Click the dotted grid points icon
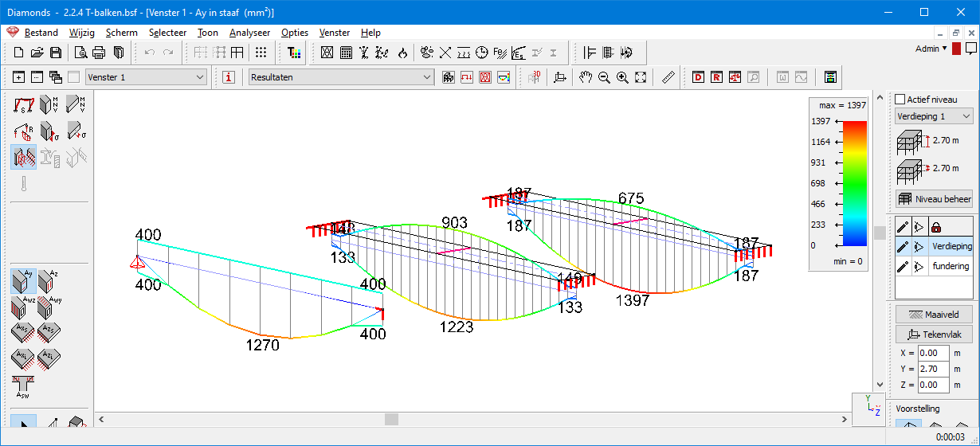Screen dimensions: 980x446 pos(261,53)
